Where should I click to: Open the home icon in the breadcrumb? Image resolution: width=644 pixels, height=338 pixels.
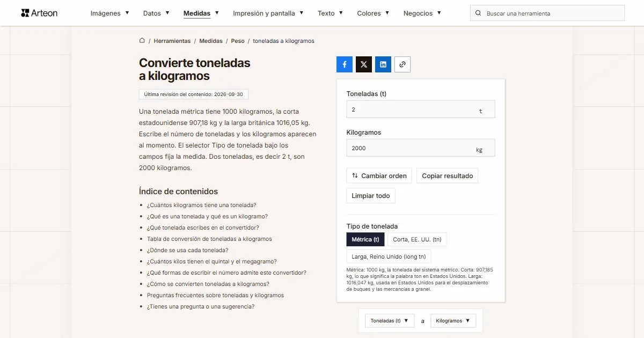142,40
